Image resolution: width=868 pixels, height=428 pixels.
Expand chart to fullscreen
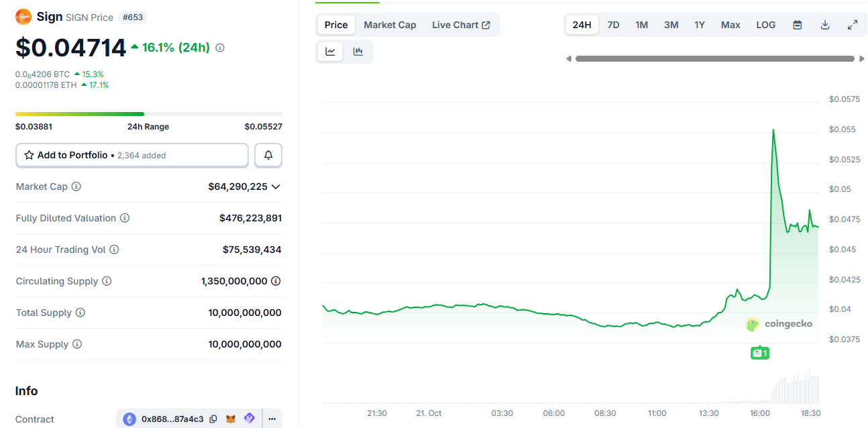[x=853, y=25]
